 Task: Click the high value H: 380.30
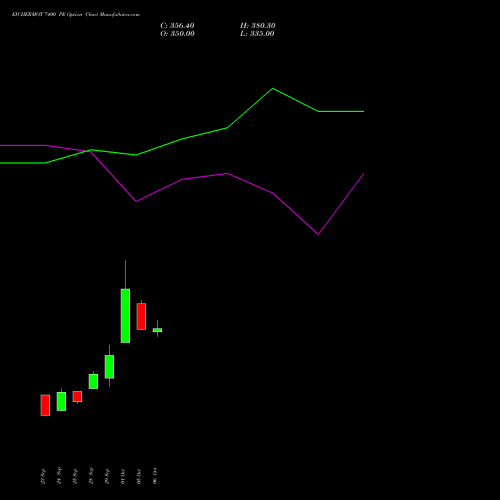pyautogui.click(x=258, y=26)
